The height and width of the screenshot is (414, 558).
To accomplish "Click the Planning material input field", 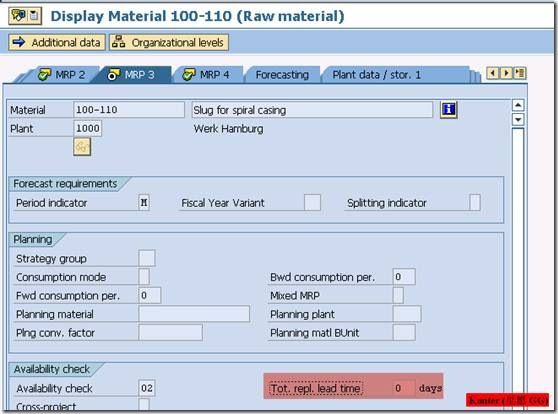I will (194, 314).
